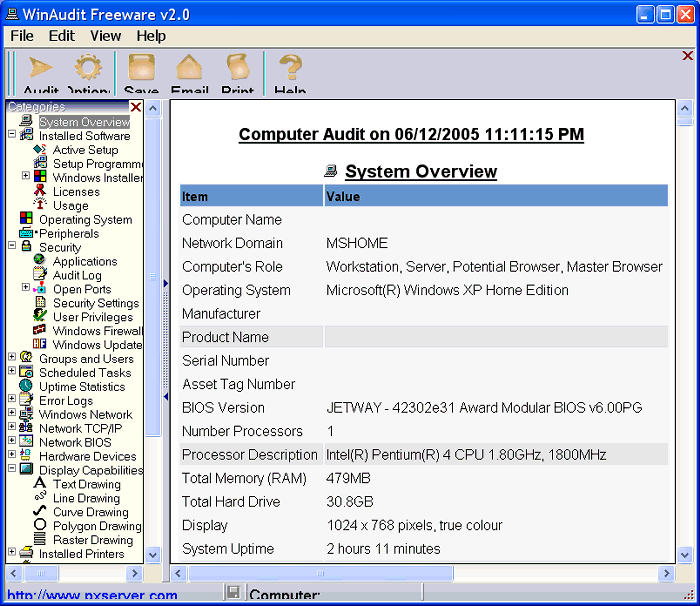Click the Polygon Drawing circle icon
Image resolution: width=700 pixels, height=606 pixels.
click(40, 525)
